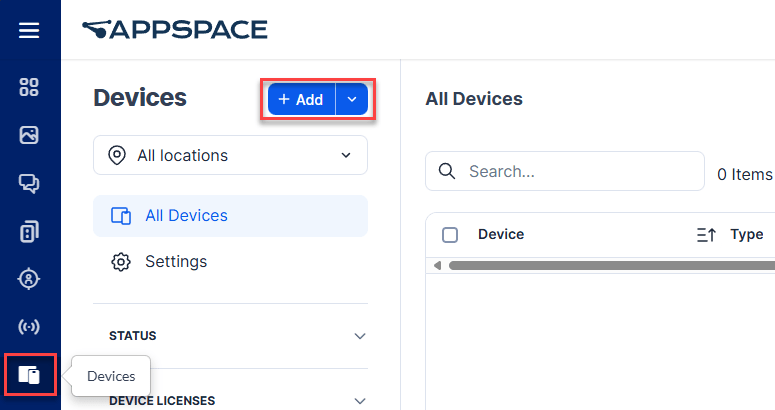Open the chat bubbles icon in sidebar
775x410 pixels.
tap(29, 182)
